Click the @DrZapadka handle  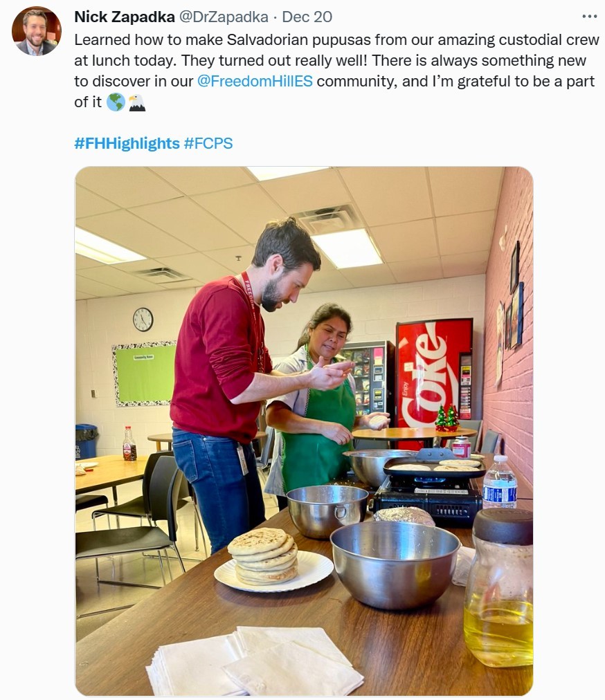(224, 17)
